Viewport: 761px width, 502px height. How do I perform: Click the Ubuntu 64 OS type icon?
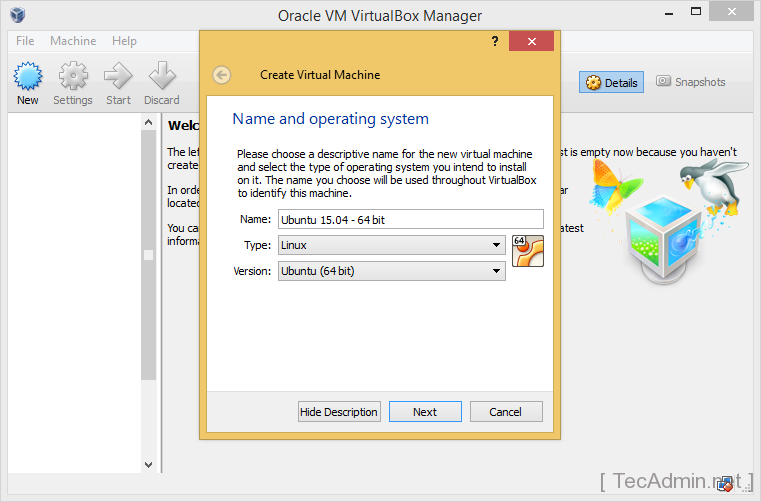(528, 251)
